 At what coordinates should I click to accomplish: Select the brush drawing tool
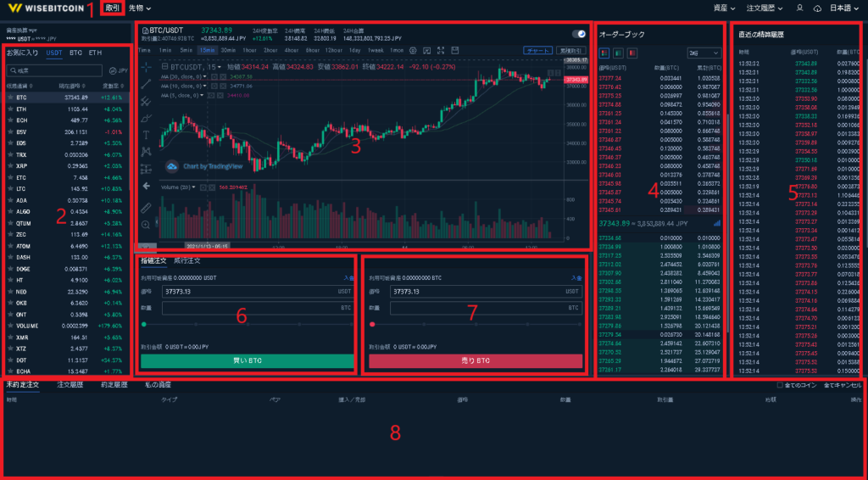[x=146, y=118]
